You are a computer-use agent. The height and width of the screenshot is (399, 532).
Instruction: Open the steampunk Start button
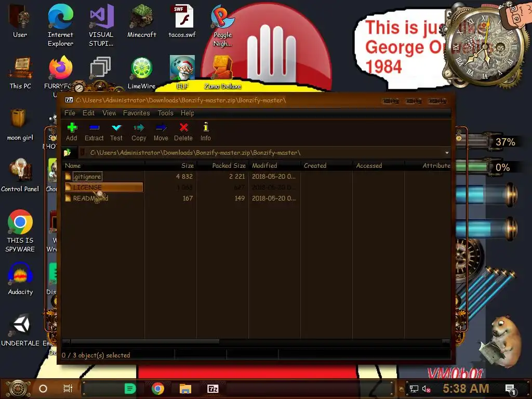click(x=18, y=389)
